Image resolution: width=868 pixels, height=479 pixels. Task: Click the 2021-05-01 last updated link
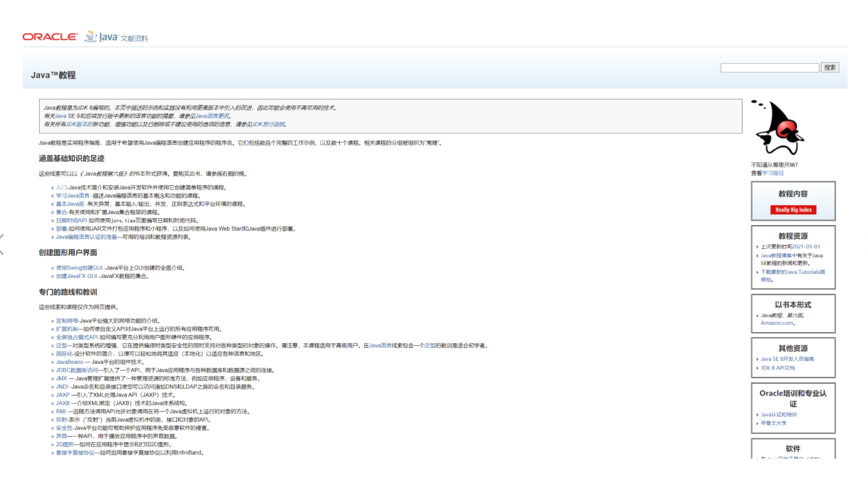pos(806,247)
